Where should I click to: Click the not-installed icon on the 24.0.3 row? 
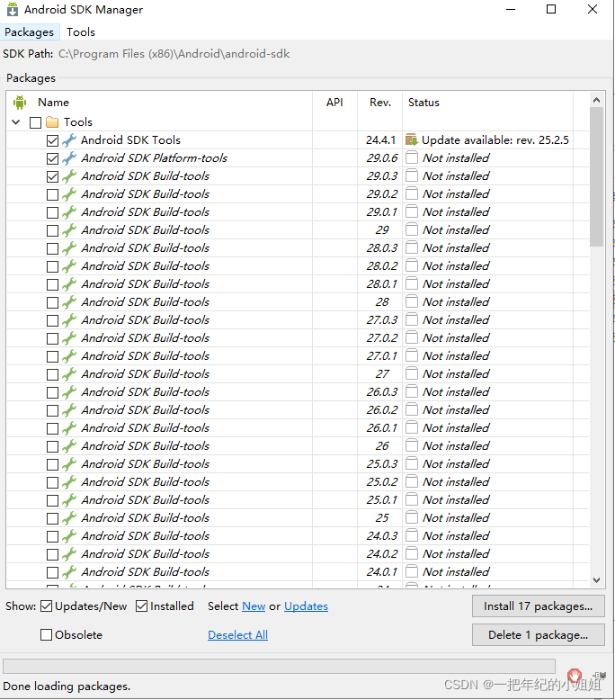click(412, 535)
